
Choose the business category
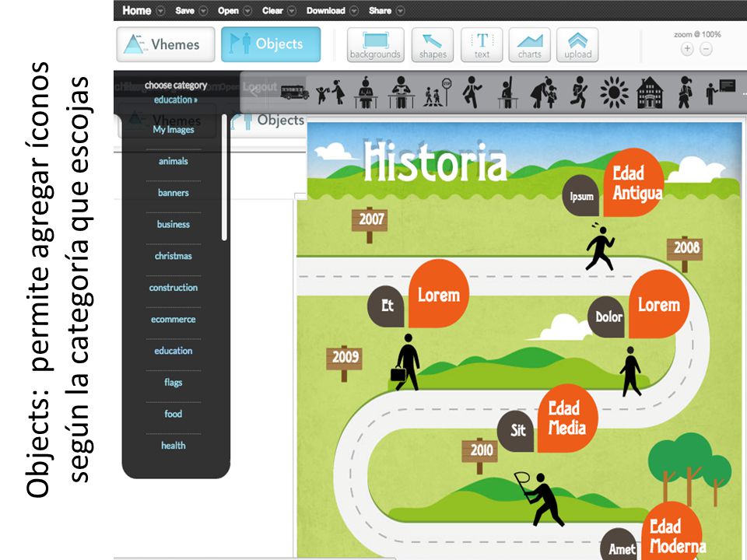tap(174, 224)
